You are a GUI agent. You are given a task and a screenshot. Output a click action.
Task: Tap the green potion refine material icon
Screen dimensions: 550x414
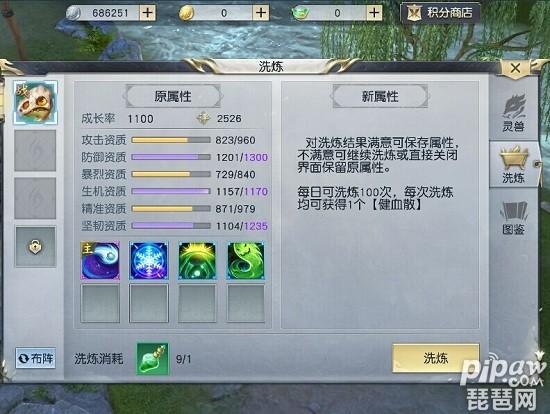click(x=153, y=359)
